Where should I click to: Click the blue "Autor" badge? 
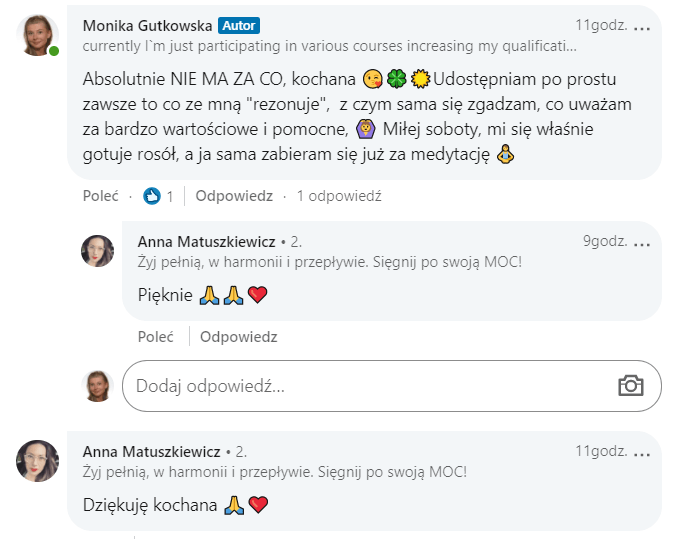239,24
